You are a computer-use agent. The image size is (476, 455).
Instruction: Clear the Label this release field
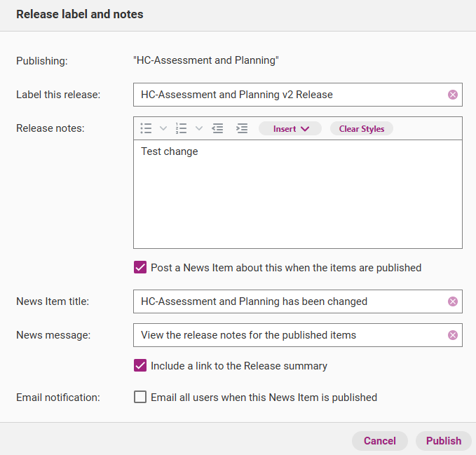(453, 95)
